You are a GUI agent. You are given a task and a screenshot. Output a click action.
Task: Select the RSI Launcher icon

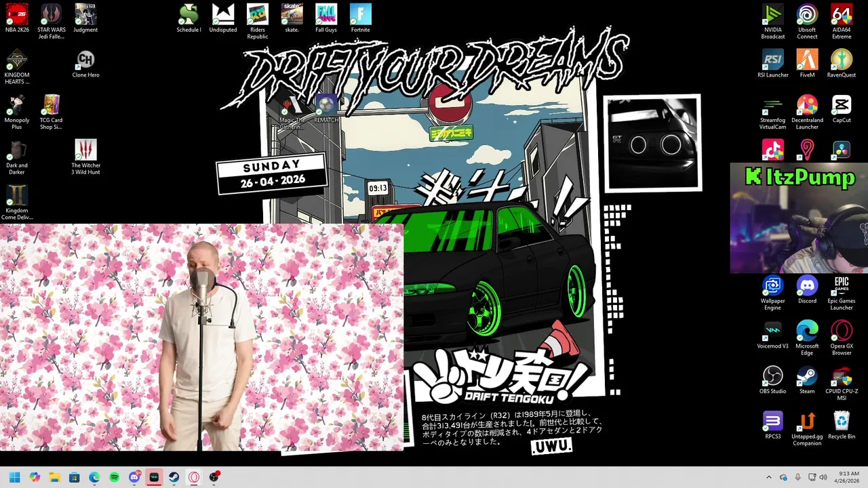pos(772,64)
